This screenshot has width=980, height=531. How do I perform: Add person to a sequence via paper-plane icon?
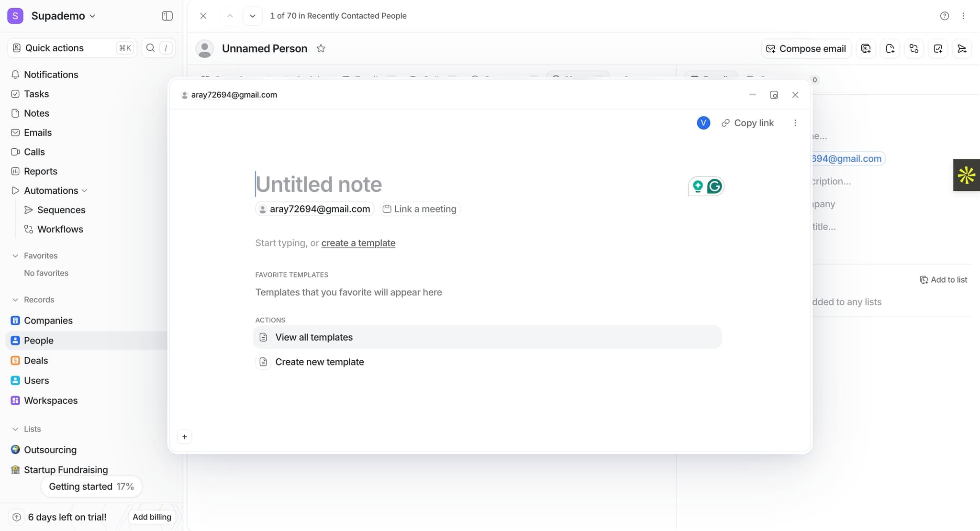click(x=962, y=48)
